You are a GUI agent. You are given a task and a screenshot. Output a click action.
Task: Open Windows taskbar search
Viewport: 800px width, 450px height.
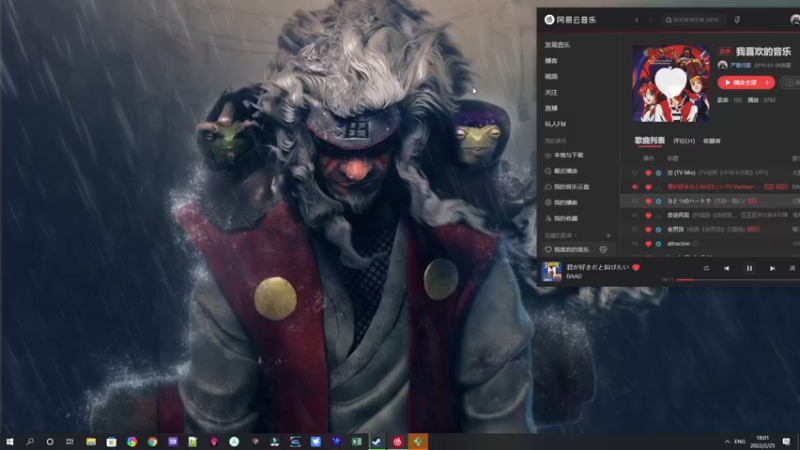click(30, 442)
